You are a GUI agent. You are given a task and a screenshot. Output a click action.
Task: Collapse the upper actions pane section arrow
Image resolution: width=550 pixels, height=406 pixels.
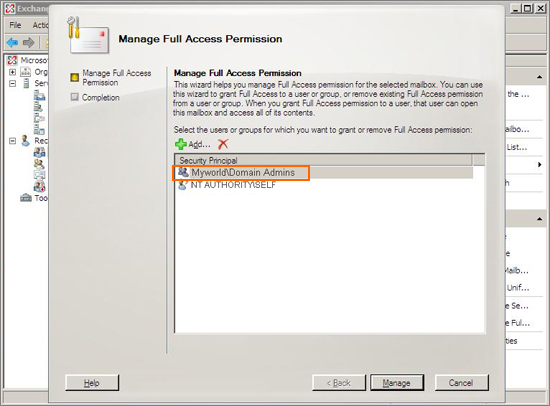pyautogui.click(x=539, y=77)
